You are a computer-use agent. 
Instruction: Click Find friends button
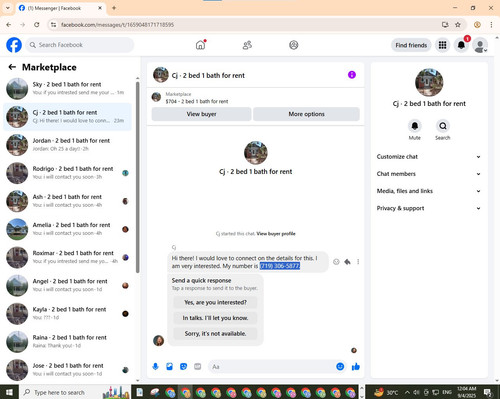click(x=411, y=45)
